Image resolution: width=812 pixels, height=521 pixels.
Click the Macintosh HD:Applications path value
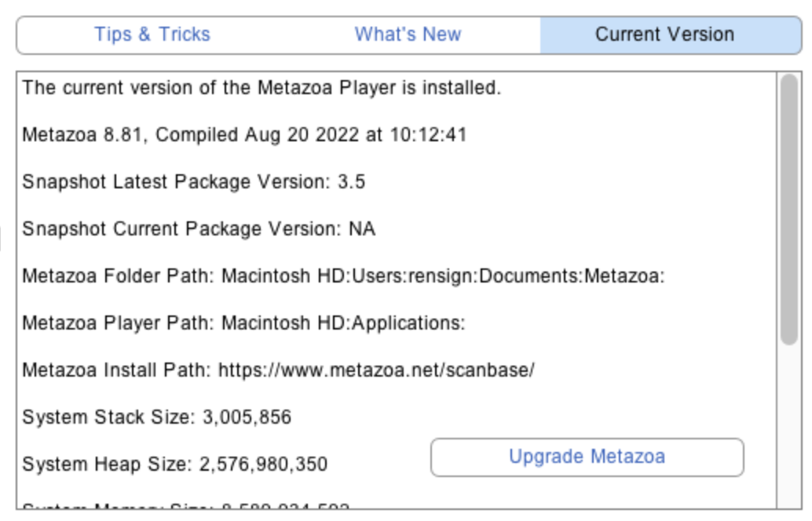click(343, 323)
